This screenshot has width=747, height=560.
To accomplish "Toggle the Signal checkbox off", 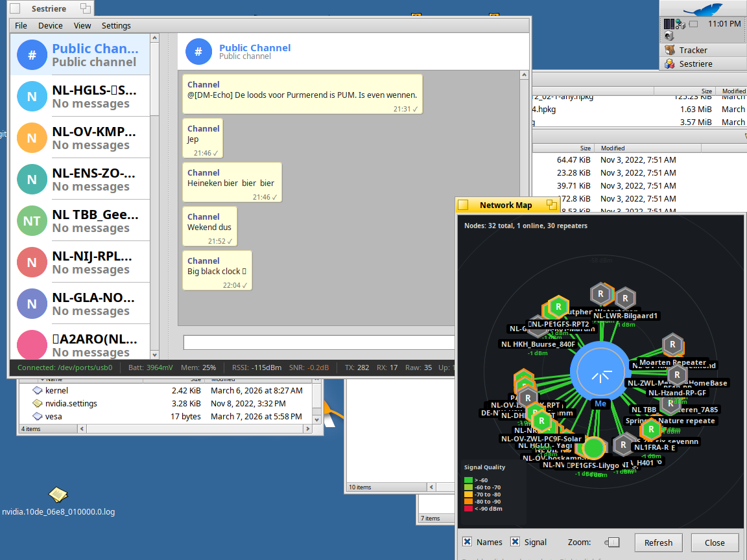I will tap(515, 542).
